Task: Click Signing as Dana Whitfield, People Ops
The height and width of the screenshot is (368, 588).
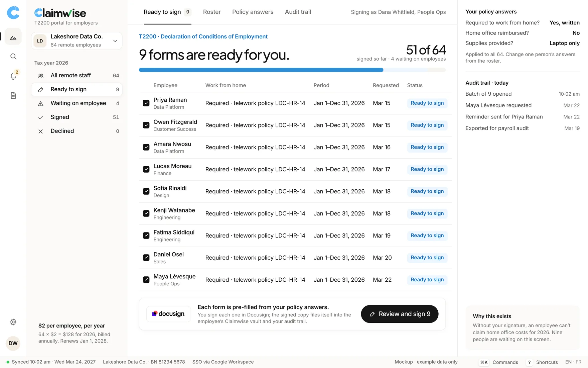Action: point(398,12)
